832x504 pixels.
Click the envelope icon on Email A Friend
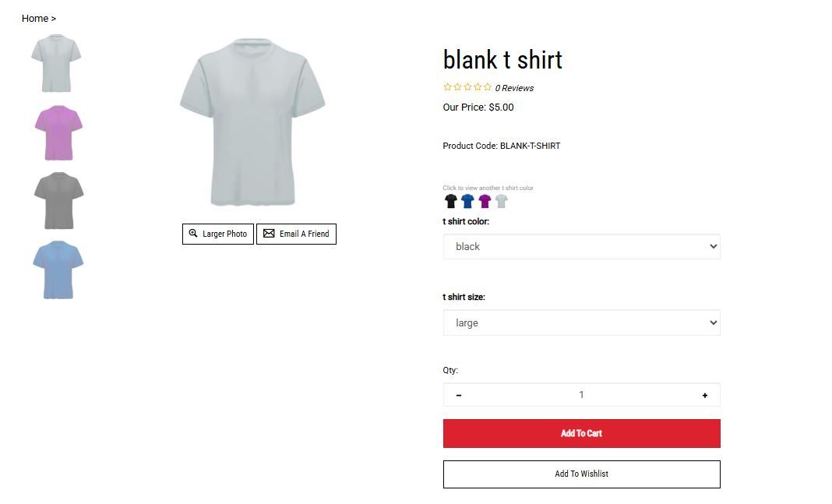269,234
